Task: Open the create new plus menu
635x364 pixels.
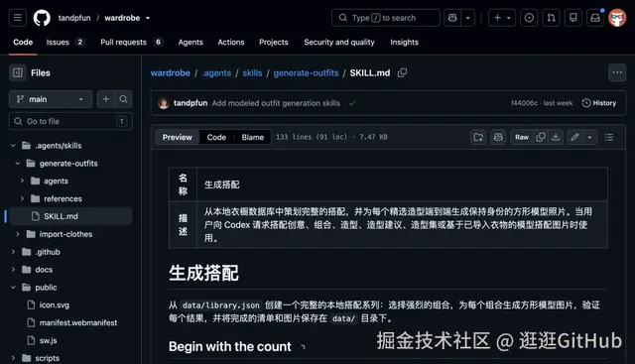Action: (x=502, y=18)
